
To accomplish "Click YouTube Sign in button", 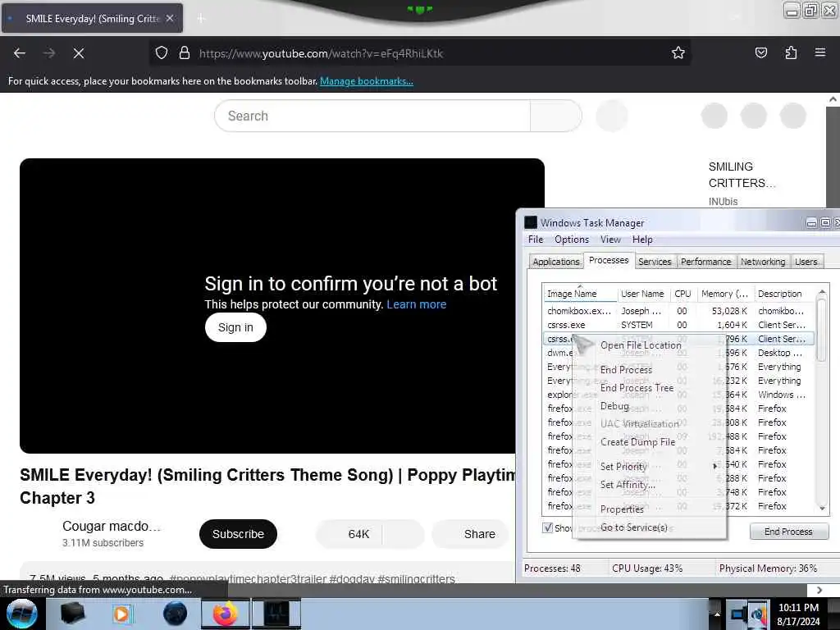I will tap(235, 327).
